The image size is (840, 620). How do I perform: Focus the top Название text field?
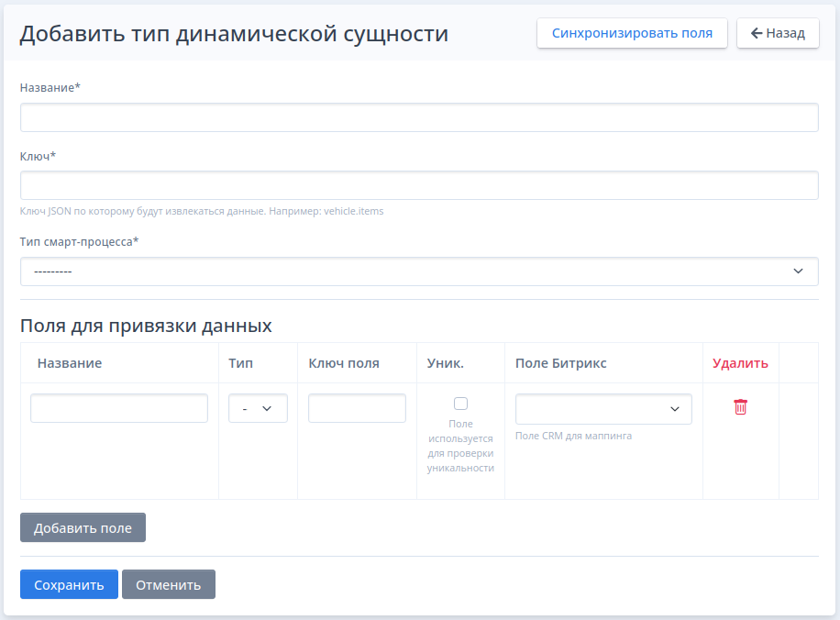point(419,117)
